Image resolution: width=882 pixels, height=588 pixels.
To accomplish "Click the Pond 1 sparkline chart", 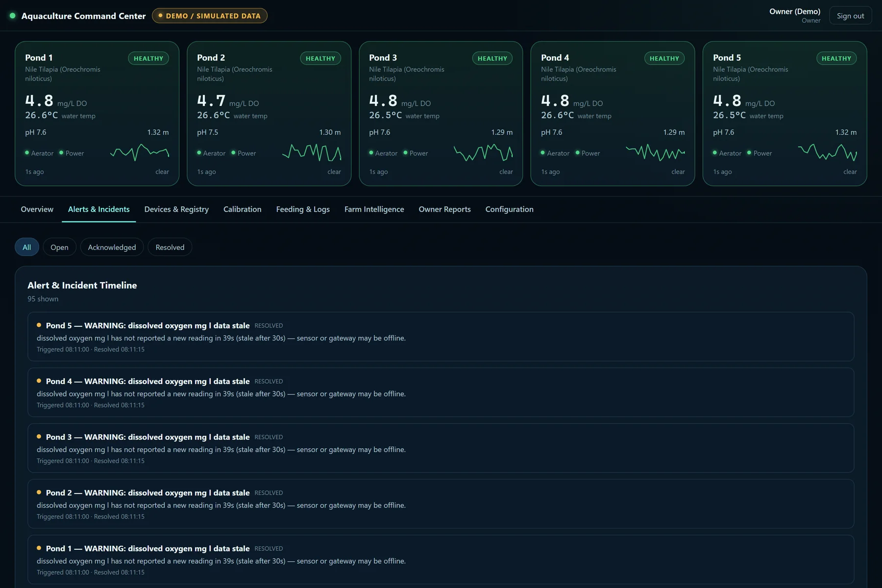I will [140, 153].
